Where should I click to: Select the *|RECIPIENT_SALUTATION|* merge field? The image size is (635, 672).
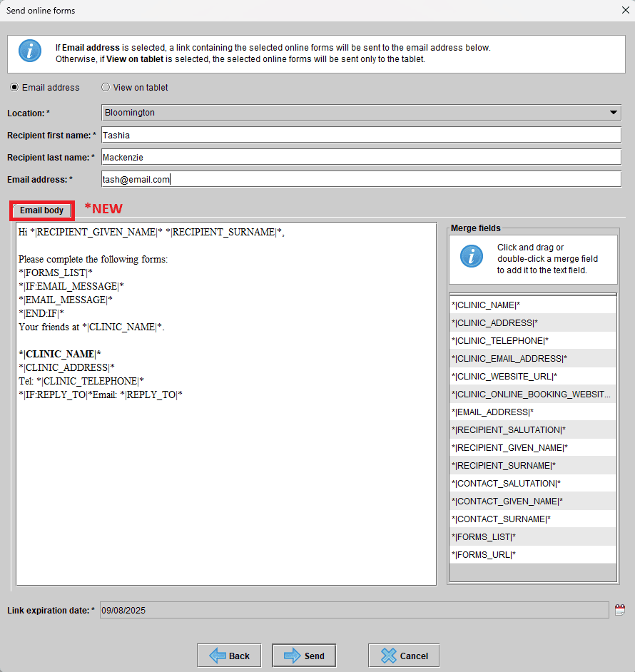tap(532, 430)
